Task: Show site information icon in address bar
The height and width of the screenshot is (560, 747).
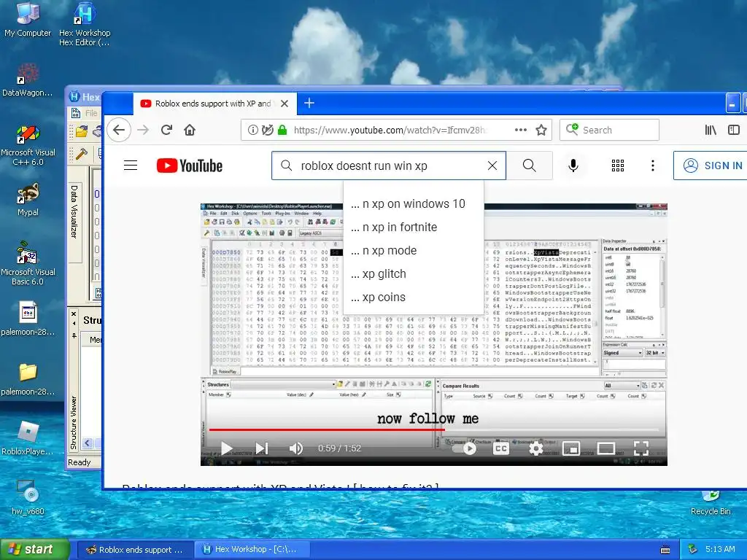Action: point(253,130)
